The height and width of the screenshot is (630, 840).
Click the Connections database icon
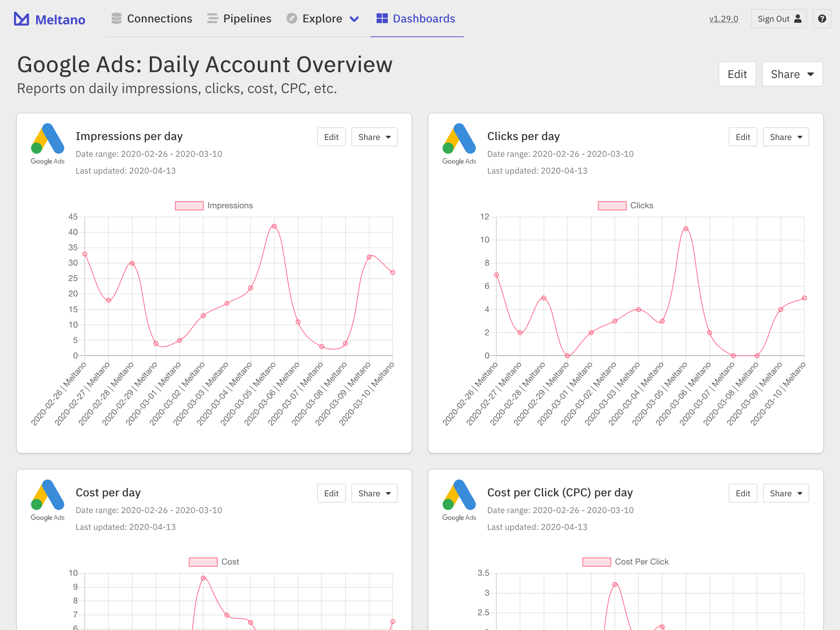tap(117, 18)
